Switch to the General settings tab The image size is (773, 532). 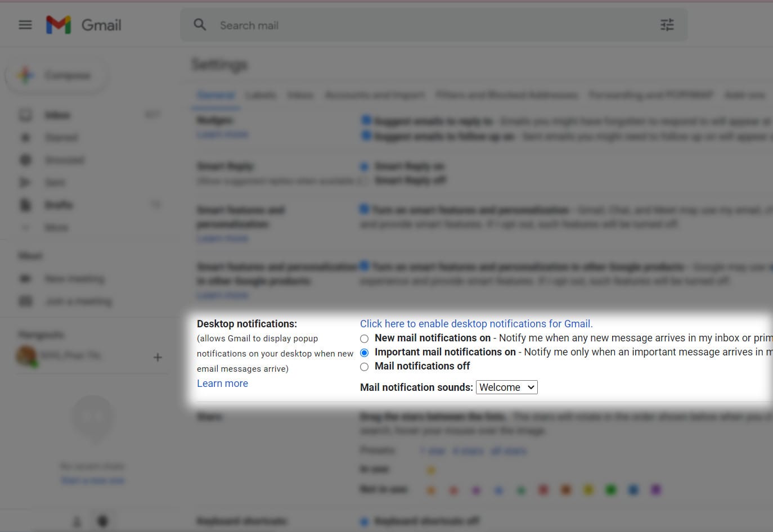click(217, 95)
